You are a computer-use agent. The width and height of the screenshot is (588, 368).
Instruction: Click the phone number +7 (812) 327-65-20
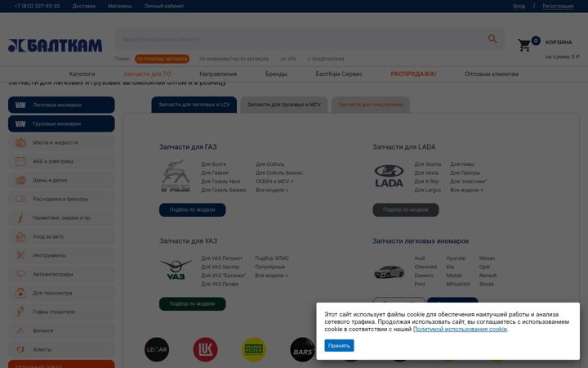coord(37,6)
